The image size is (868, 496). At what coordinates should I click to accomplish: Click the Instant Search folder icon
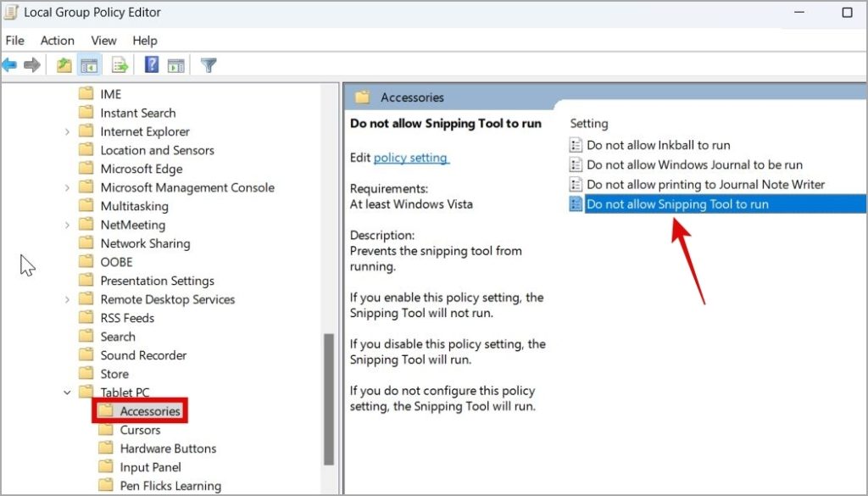pos(86,113)
